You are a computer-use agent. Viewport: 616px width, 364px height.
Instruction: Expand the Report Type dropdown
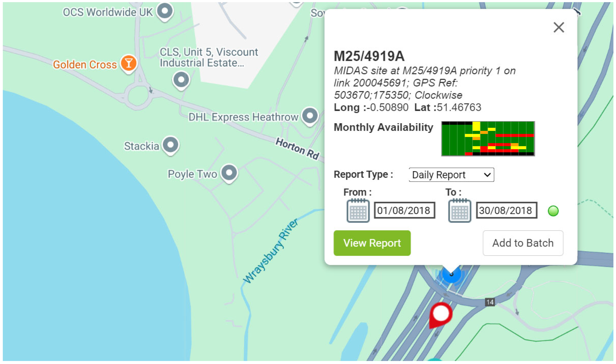click(451, 175)
